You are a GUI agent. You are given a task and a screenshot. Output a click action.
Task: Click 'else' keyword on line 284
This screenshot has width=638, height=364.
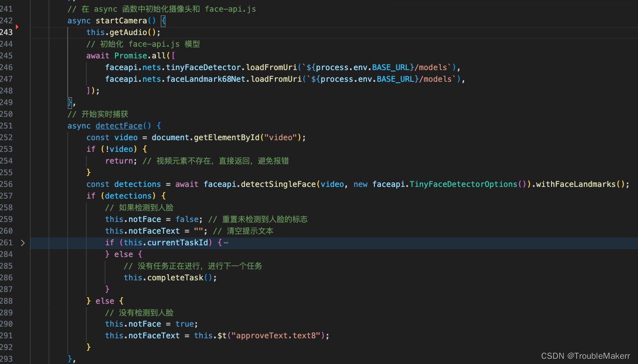click(x=123, y=254)
